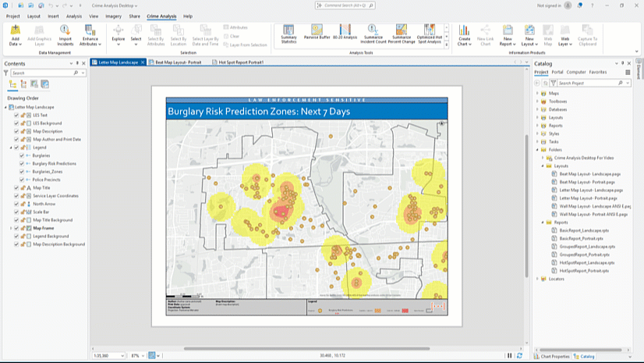Open the Insert ribbon tab
This screenshot has width=644, height=363.
click(x=53, y=16)
